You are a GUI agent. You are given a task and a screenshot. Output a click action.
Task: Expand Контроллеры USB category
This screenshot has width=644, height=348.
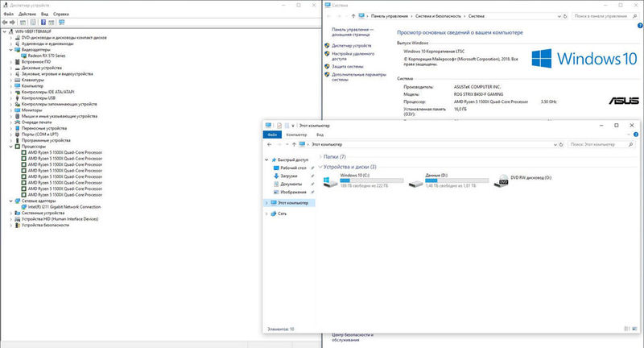pyautogui.click(x=11, y=97)
